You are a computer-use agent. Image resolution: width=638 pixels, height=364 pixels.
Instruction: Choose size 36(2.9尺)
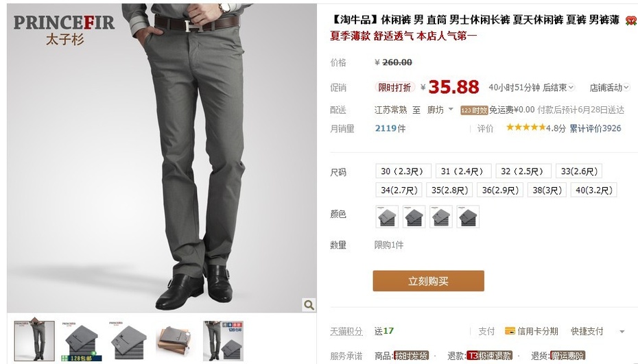coord(500,190)
